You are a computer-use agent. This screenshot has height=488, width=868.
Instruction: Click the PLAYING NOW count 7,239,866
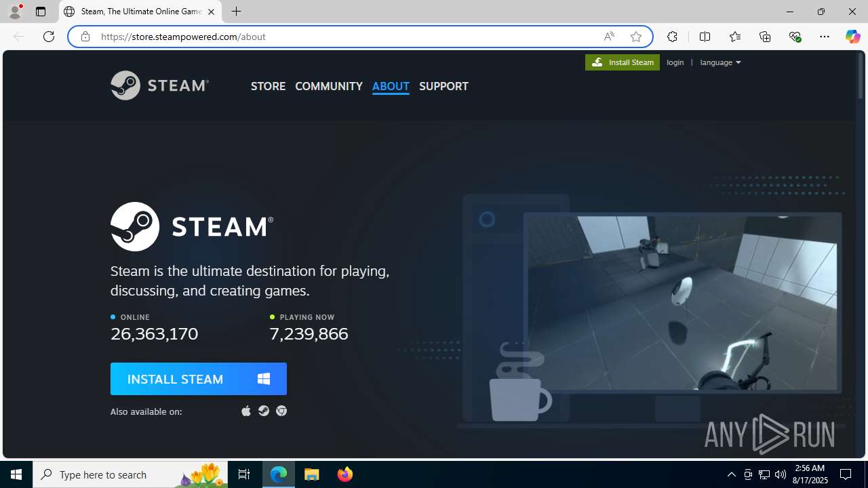click(x=309, y=333)
